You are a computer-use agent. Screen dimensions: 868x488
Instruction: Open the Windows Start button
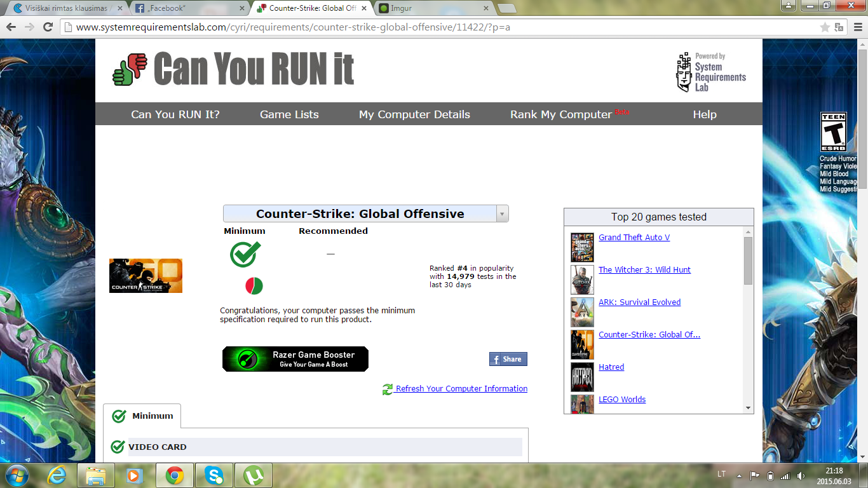pos(17,475)
